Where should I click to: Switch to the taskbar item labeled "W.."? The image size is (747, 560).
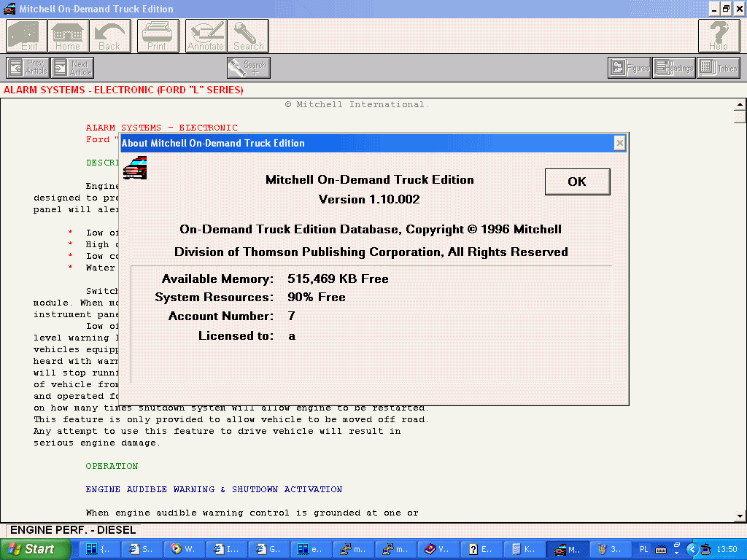pos(185,549)
